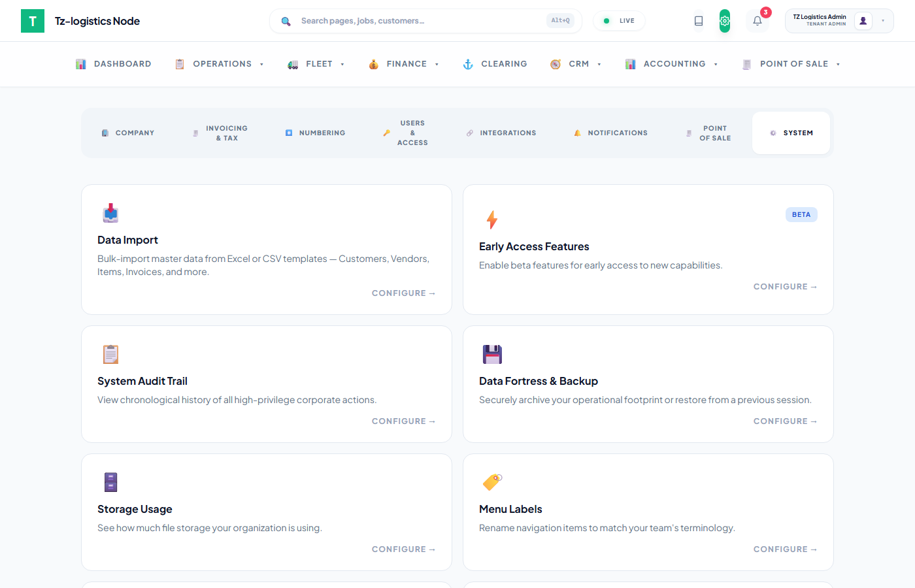Expand the Accounting menu dropdown

pyautogui.click(x=716, y=65)
